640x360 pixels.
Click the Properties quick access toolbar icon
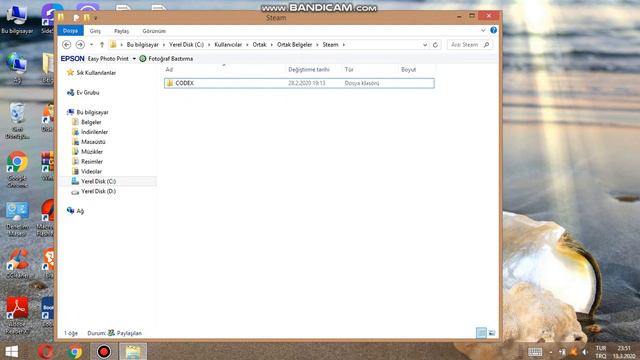click(x=76, y=18)
